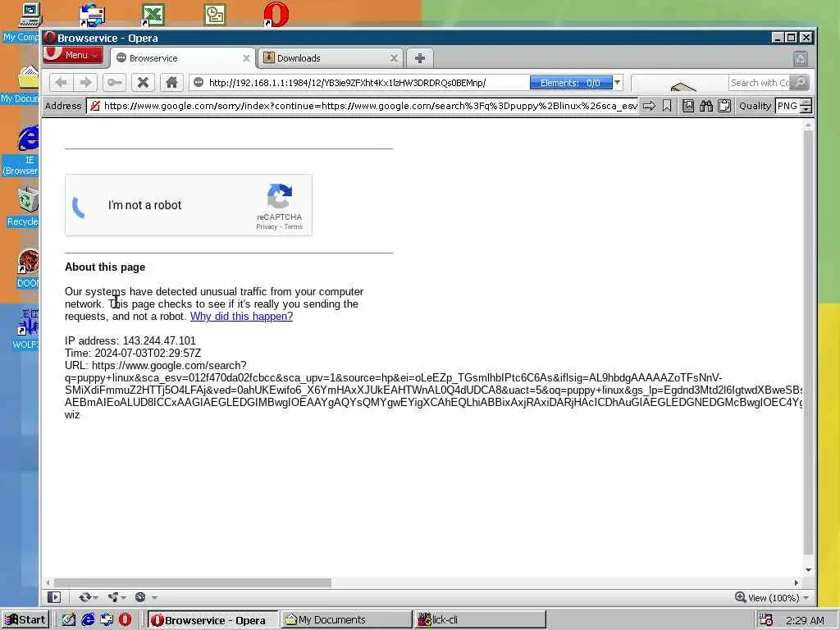Expand the address bar Elements dropdown arrow
Viewport: 840px width, 630px height.
click(617, 83)
